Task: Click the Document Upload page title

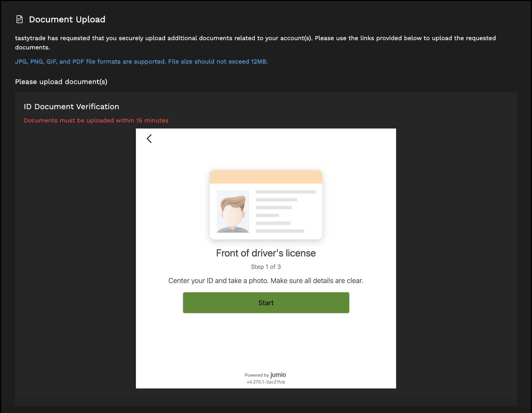Action: 67,19
